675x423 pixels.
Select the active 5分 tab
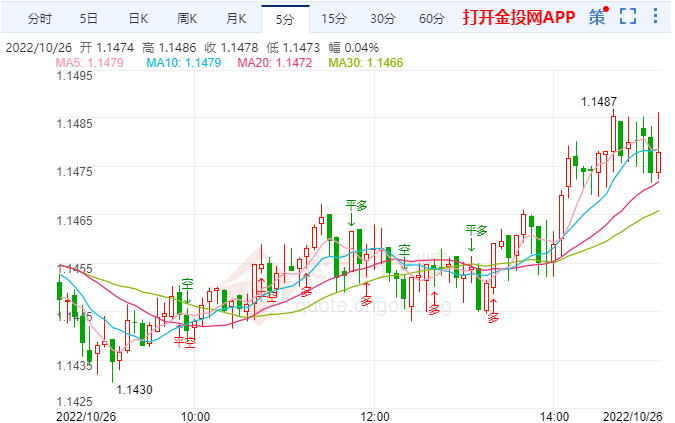coord(285,19)
